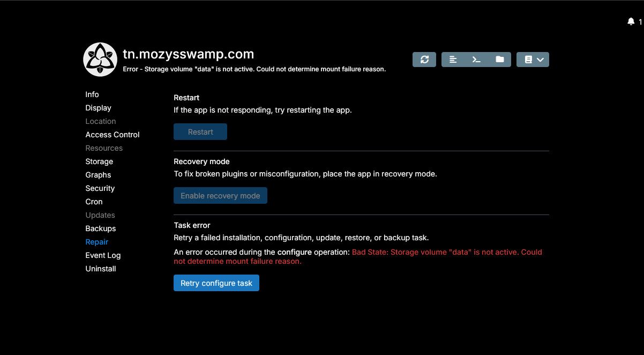Screen dimensions: 644x355
Task: Click the notification bell icon
Action: coord(631,21)
